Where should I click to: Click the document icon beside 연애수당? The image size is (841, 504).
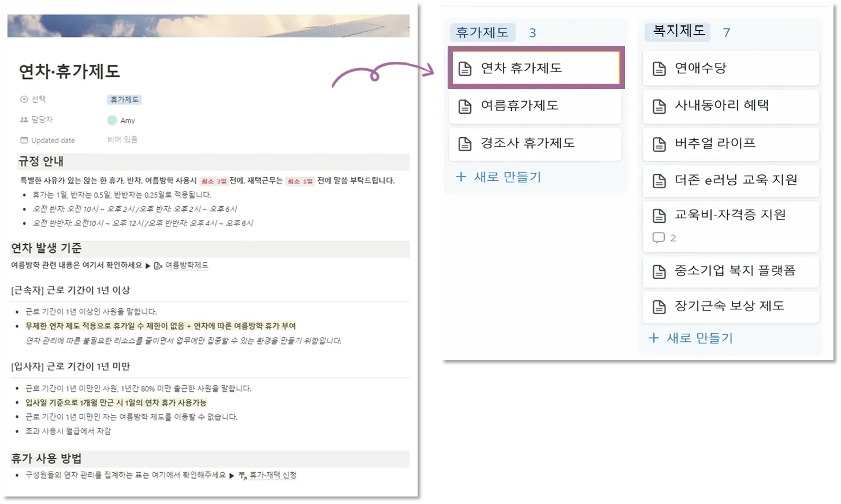[659, 69]
